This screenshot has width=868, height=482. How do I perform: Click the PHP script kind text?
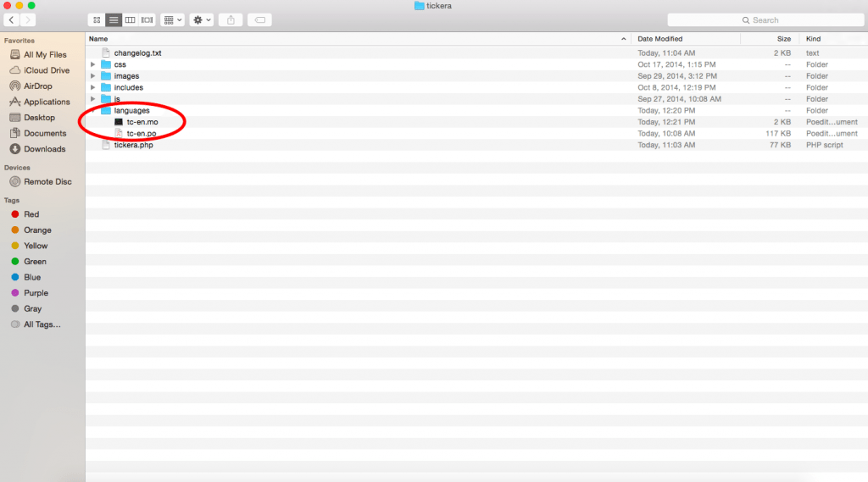coord(824,145)
